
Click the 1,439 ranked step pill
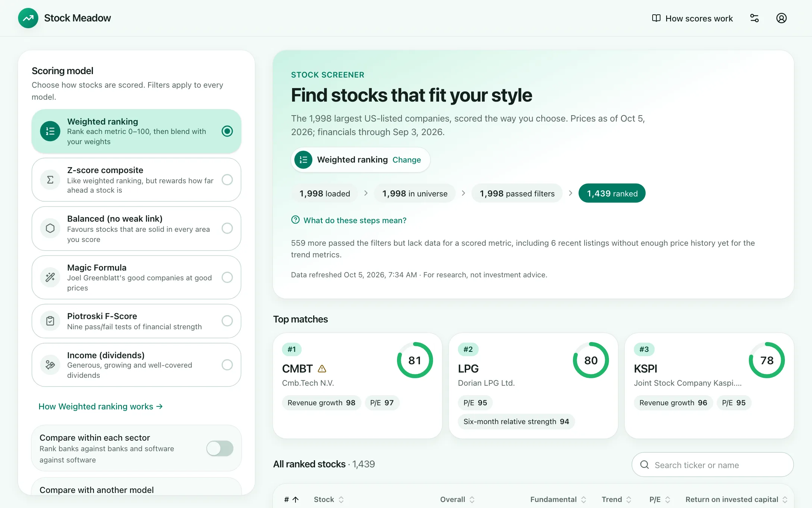(612, 193)
